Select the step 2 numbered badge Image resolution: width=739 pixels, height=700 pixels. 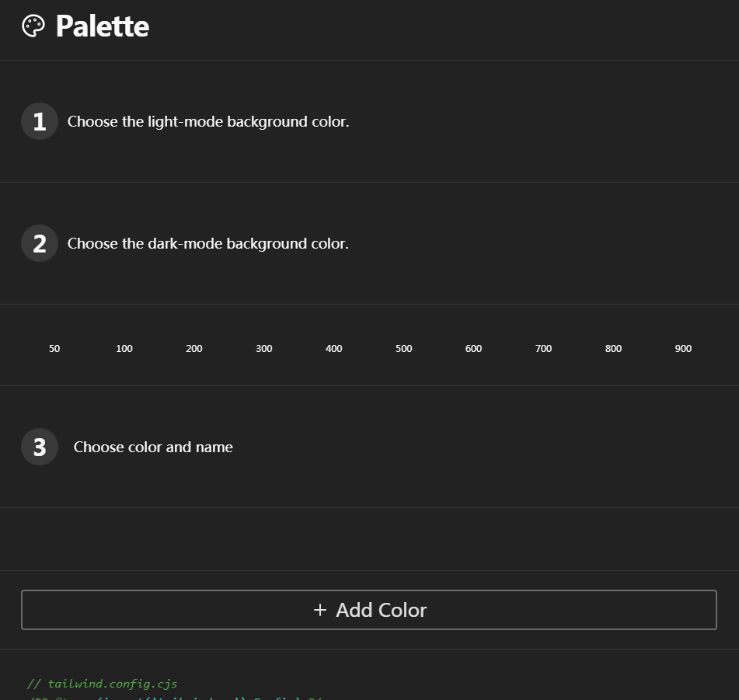pyautogui.click(x=39, y=243)
